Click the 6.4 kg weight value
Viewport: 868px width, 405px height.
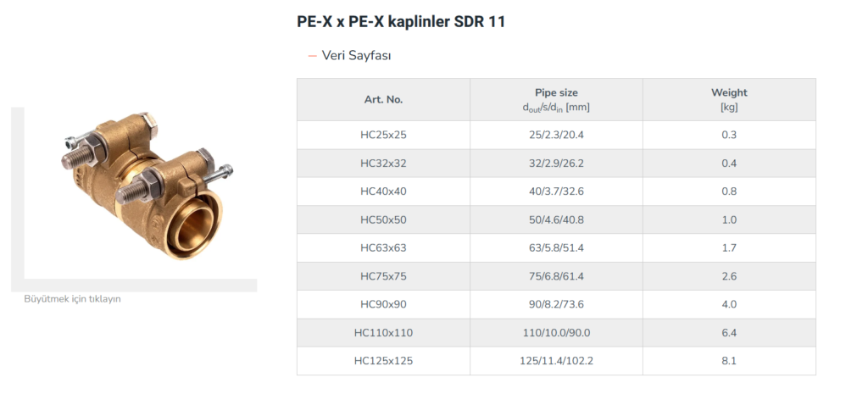[729, 333]
